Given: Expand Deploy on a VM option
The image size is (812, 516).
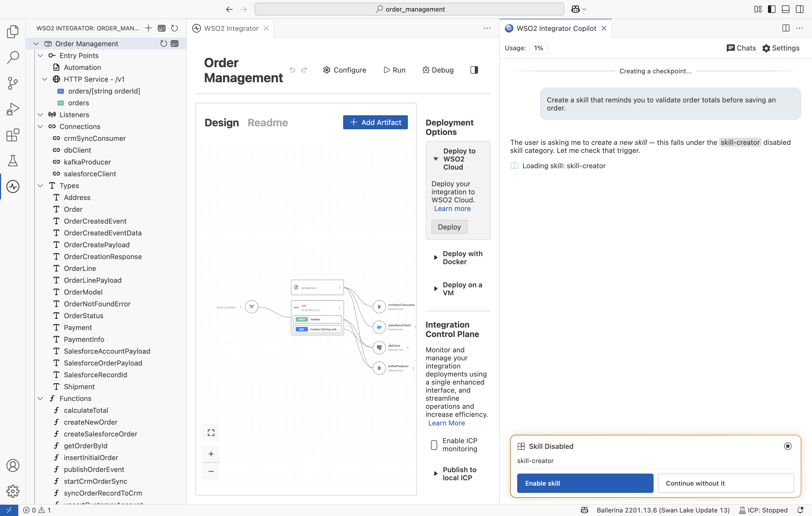Looking at the screenshot, I should pyautogui.click(x=436, y=289).
